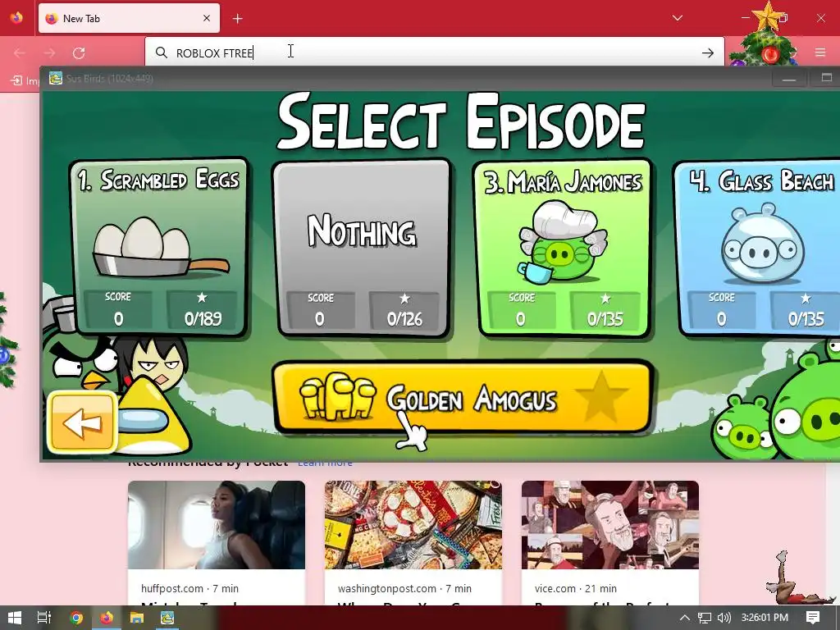Choose the Glass Beach episode
The width and height of the screenshot is (840, 630).
[757, 248]
